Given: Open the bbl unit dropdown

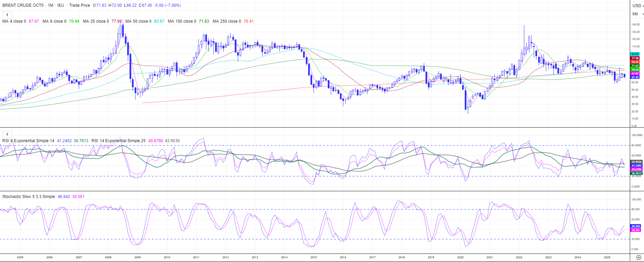Looking at the screenshot, I should pyautogui.click(x=638, y=14).
